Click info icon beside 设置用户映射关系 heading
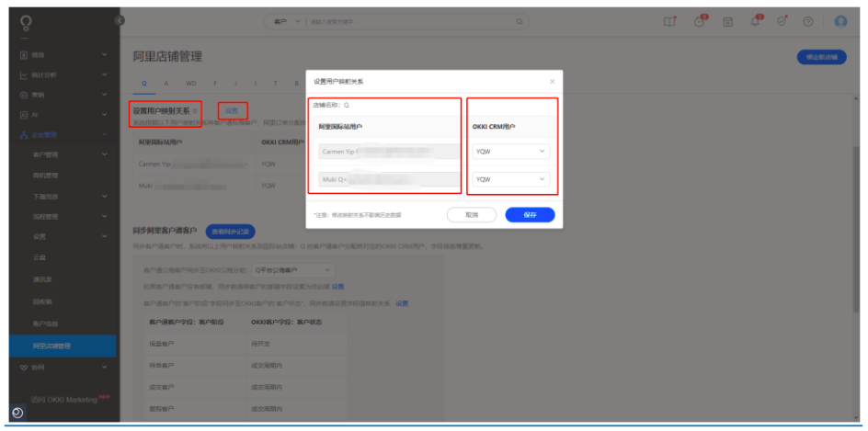 point(194,111)
